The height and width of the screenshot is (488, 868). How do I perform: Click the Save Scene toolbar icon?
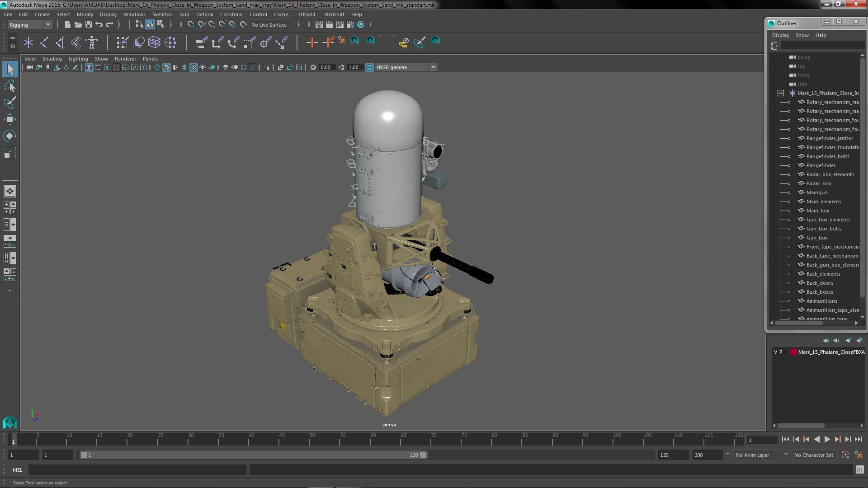pos(89,24)
